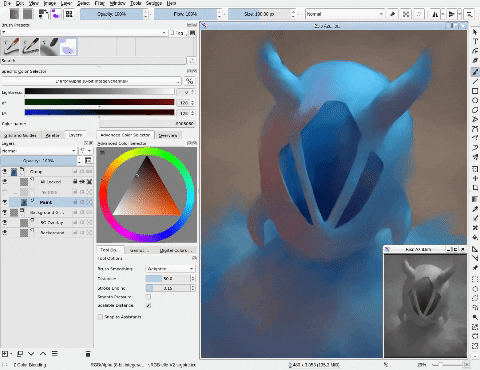Delete the selected layer with trash icon

pos(88,354)
